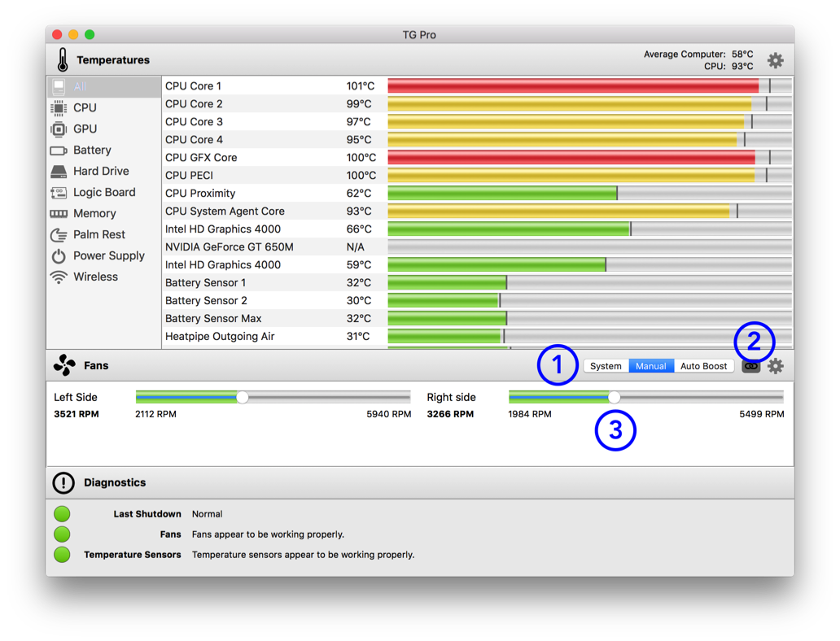Click the N/A temperature value
840x641 pixels.
[x=355, y=246]
